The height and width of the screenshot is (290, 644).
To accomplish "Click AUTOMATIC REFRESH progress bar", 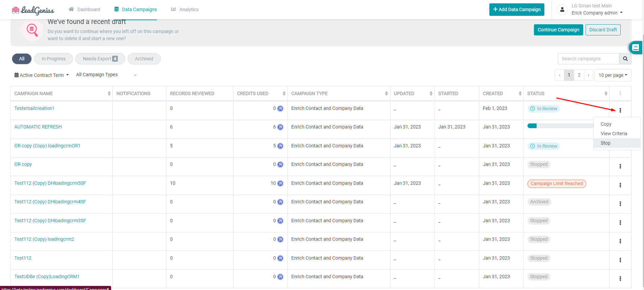I will 560,126.
